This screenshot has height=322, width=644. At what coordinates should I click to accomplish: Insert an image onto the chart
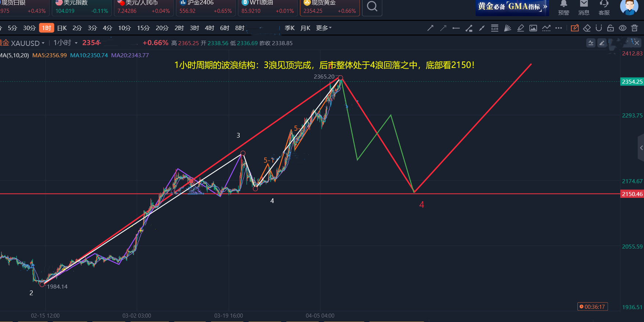pyautogui.click(x=533, y=28)
